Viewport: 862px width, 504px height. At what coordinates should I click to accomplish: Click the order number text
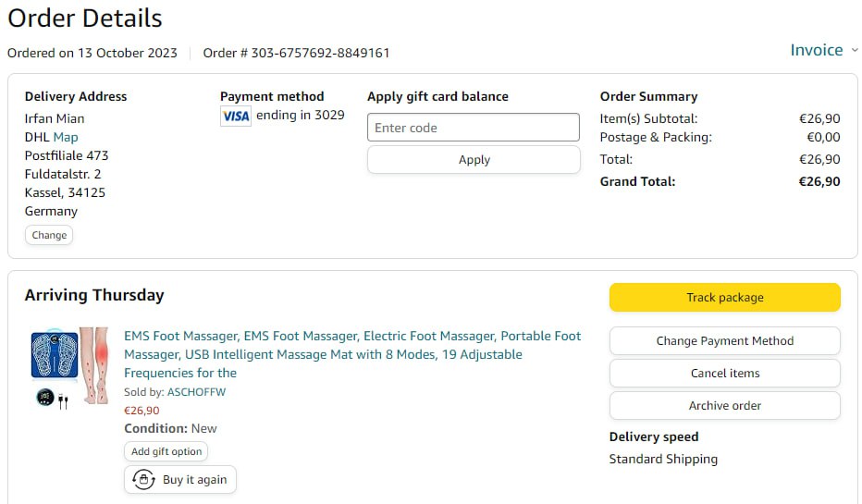coord(296,53)
